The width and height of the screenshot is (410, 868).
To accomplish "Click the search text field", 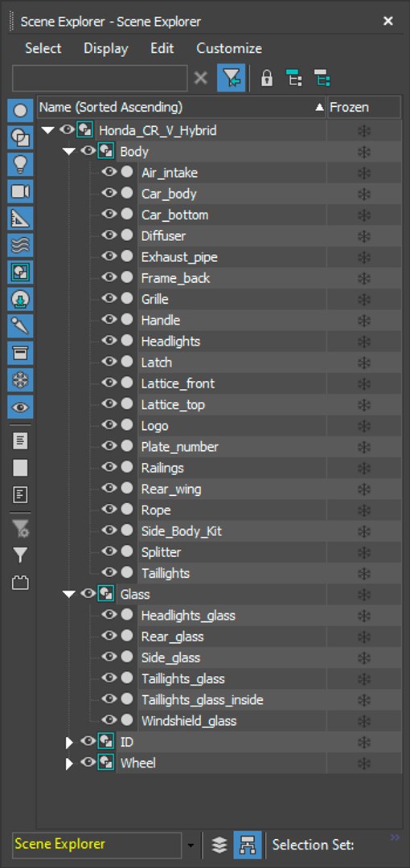I will (x=100, y=78).
